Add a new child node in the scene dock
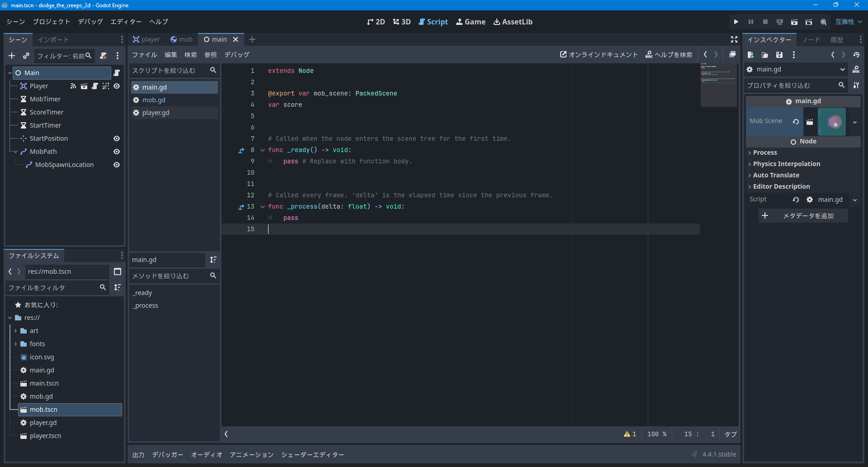Image resolution: width=868 pixels, height=467 pixels. click(11, 56)
